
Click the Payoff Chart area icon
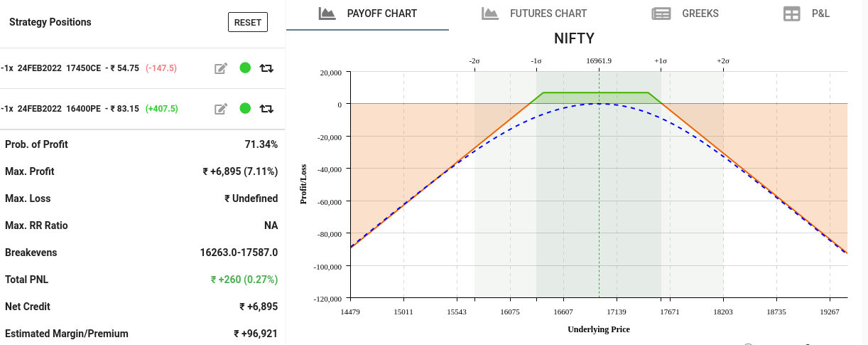tap(327, 14)
